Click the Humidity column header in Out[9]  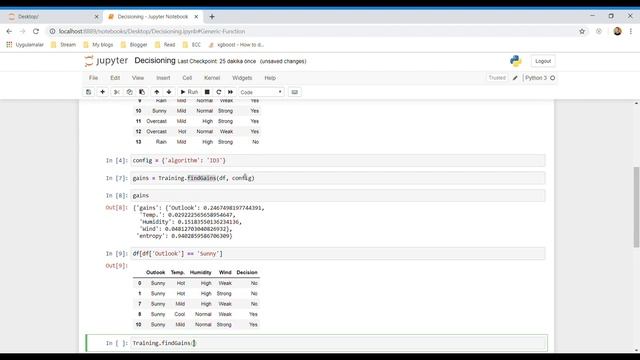tap(200, 272)
